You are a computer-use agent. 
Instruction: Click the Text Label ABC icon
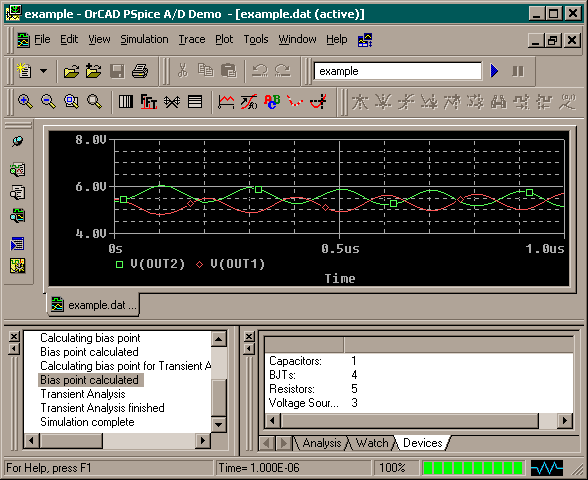272,101
